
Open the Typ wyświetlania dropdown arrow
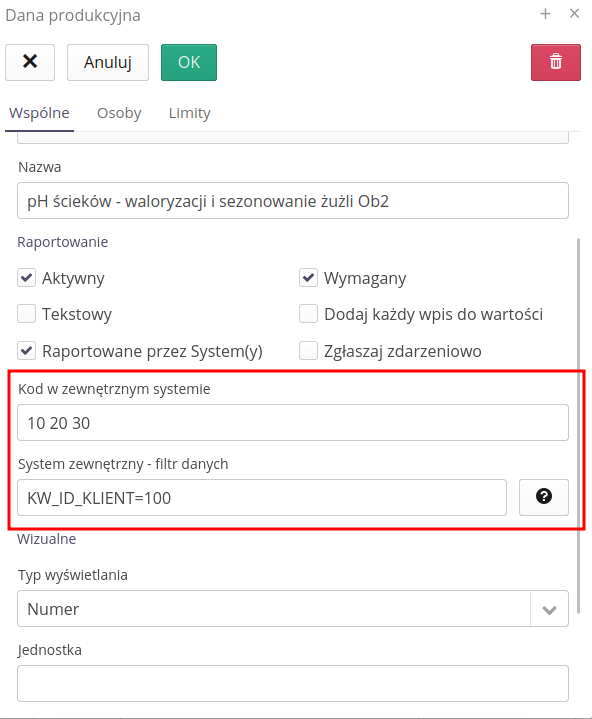click(549, 609)
